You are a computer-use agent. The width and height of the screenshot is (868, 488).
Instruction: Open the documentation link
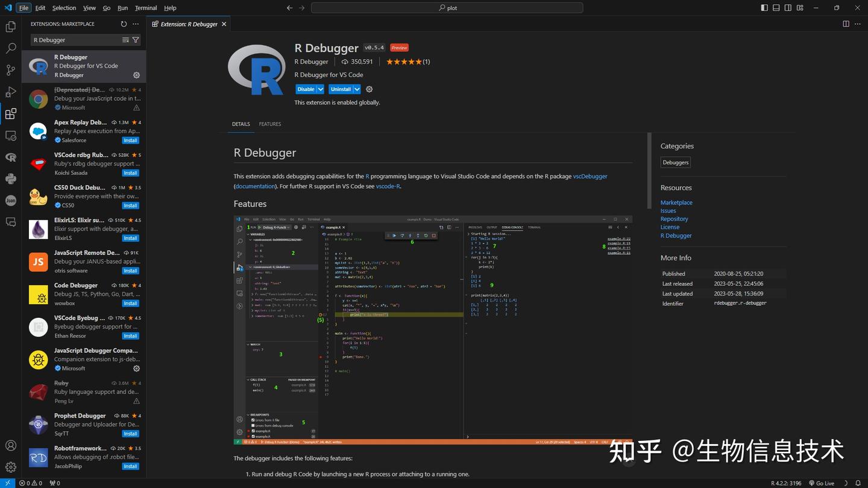255,186
